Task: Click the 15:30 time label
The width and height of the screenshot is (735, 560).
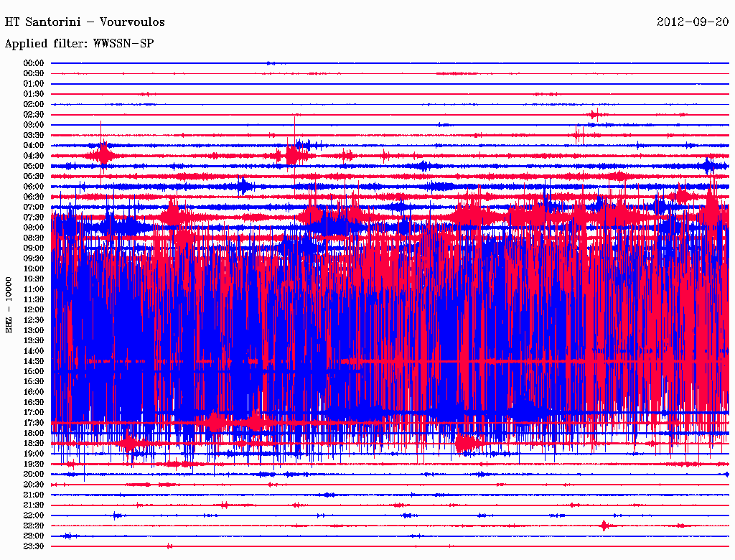Action: 34,381
